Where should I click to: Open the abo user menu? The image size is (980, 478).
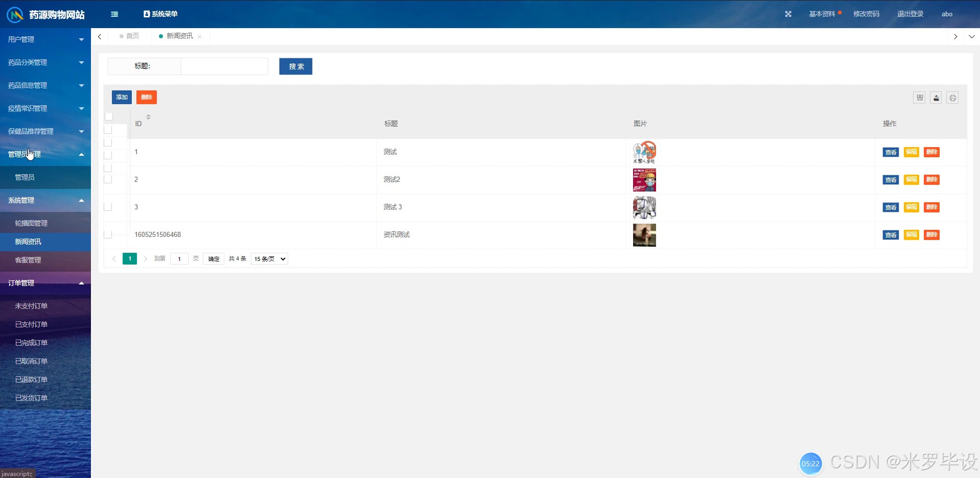pyautogui.click(x=947, y=14)
